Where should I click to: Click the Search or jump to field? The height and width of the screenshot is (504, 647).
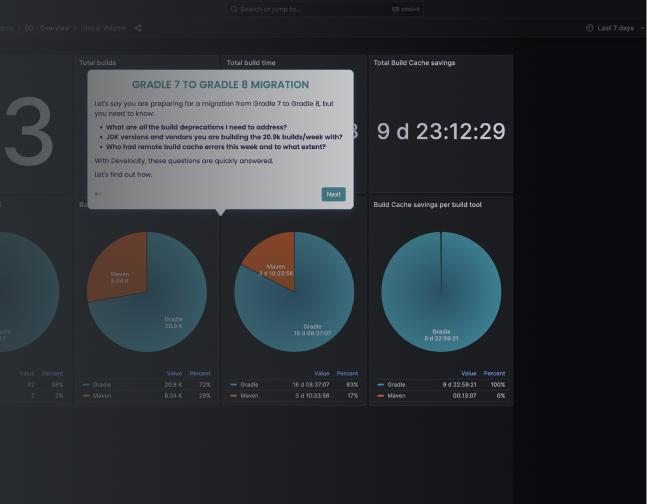click(325, 9)
